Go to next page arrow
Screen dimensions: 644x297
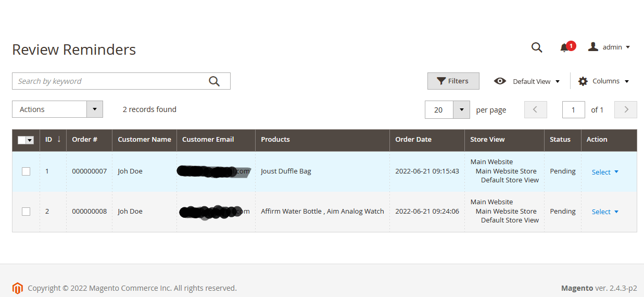click(x=626, y=109)
